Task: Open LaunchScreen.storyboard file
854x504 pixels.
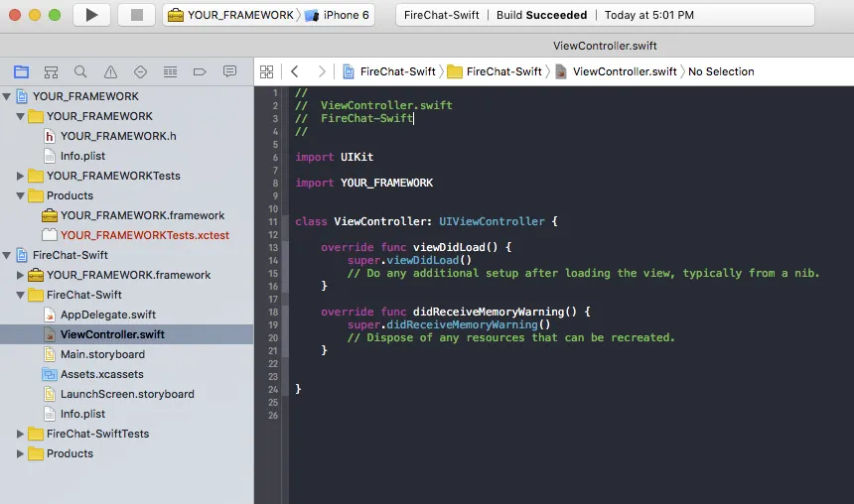Action: (x=126, y=394)
